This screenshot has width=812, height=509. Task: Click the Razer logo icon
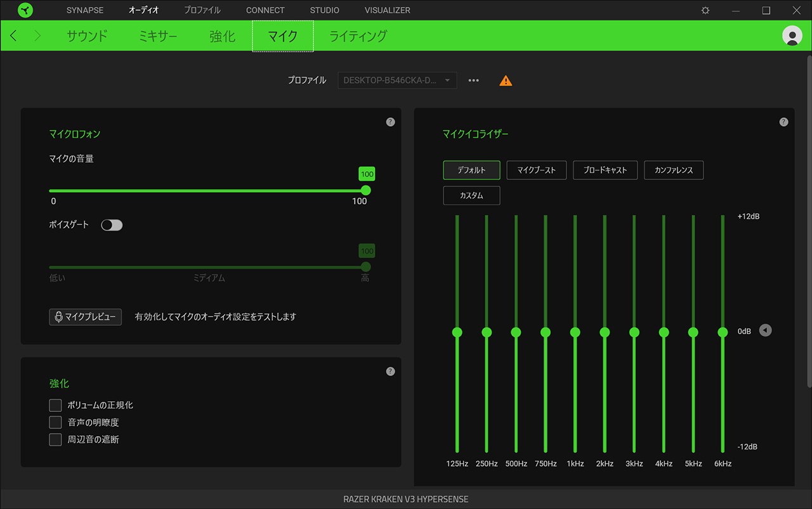pos(25,10)
